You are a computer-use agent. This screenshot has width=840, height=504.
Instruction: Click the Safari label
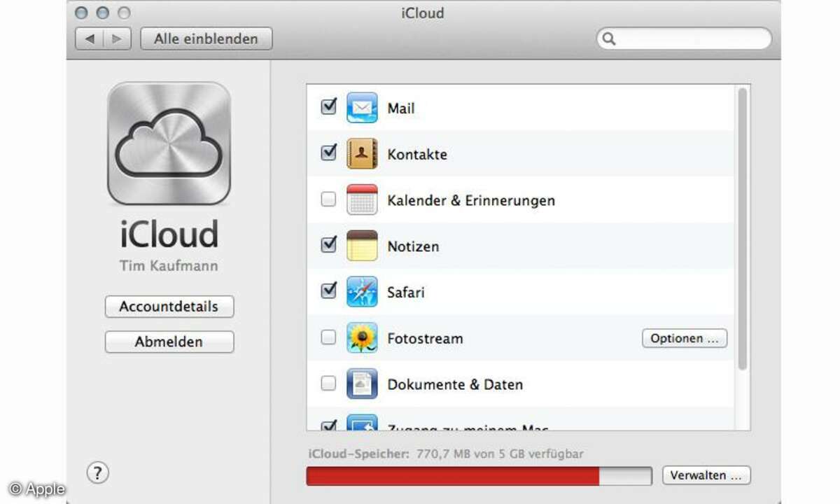click(x=406, y=293)
